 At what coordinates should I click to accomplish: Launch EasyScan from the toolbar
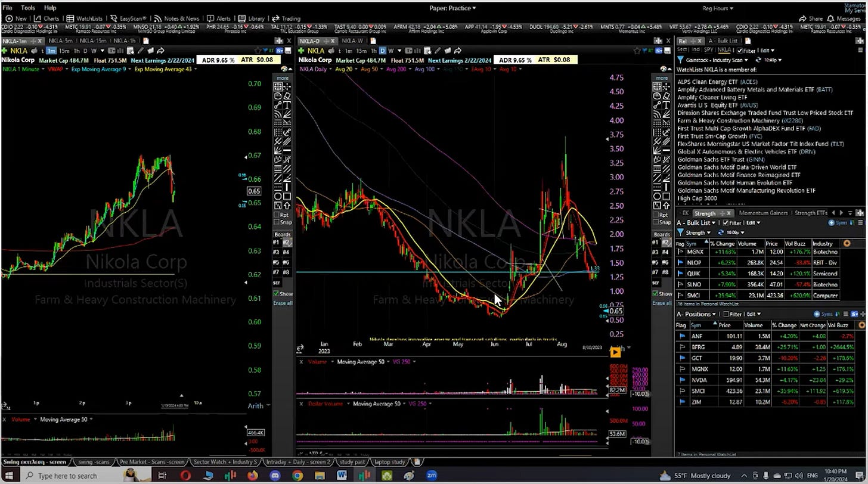pyautogui.click(x=128, y=18)
